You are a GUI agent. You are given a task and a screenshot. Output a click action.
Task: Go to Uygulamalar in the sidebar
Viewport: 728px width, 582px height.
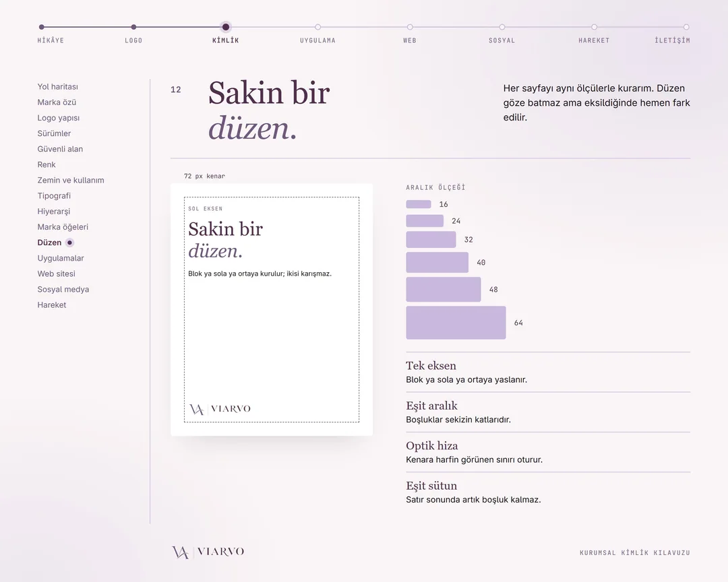pyautogui.click(x=61, y=258)
